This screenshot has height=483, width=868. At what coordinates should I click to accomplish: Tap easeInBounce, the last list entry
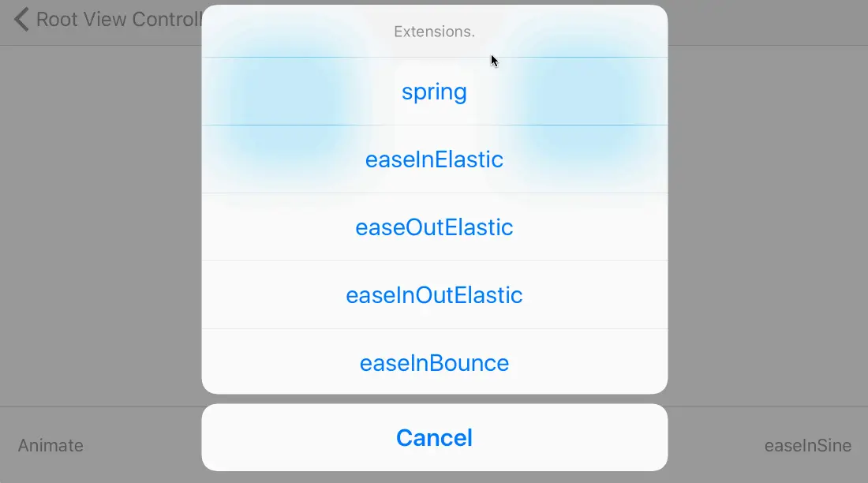(434, 363)
